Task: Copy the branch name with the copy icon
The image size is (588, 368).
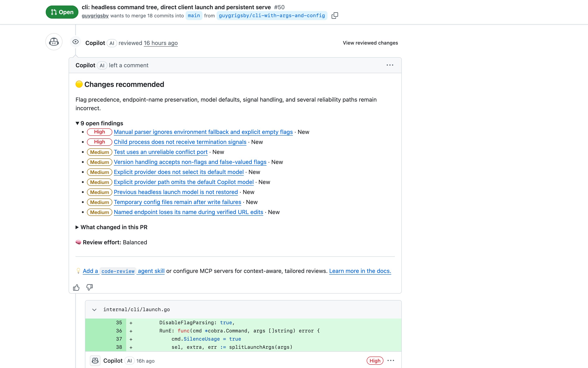Action: (x=335, y=16)
